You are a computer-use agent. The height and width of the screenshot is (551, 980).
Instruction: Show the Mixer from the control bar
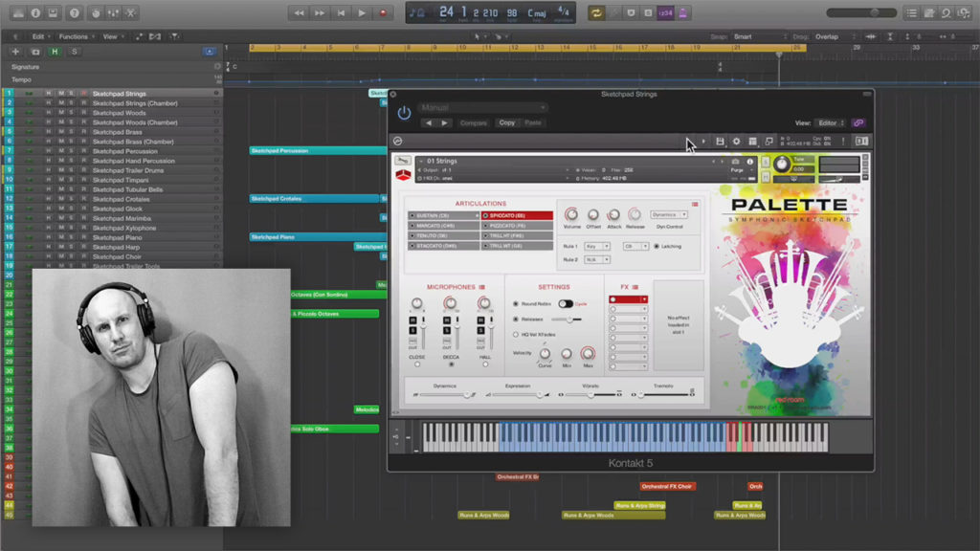(x=113, y=13)
